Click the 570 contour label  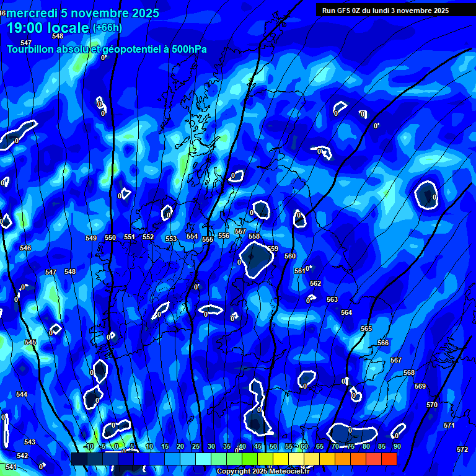click(x=432, y=405)
